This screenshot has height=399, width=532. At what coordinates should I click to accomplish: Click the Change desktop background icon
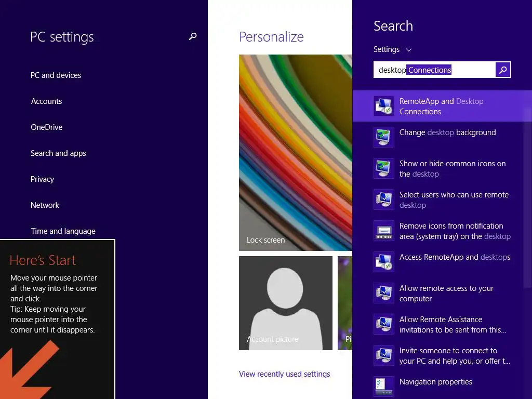tap(384, 137)
